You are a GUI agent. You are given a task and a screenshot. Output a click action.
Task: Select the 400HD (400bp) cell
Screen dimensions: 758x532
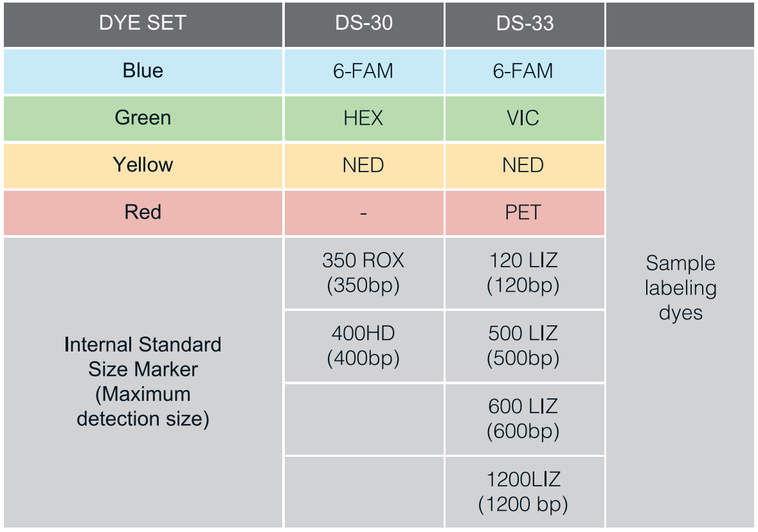363,346
